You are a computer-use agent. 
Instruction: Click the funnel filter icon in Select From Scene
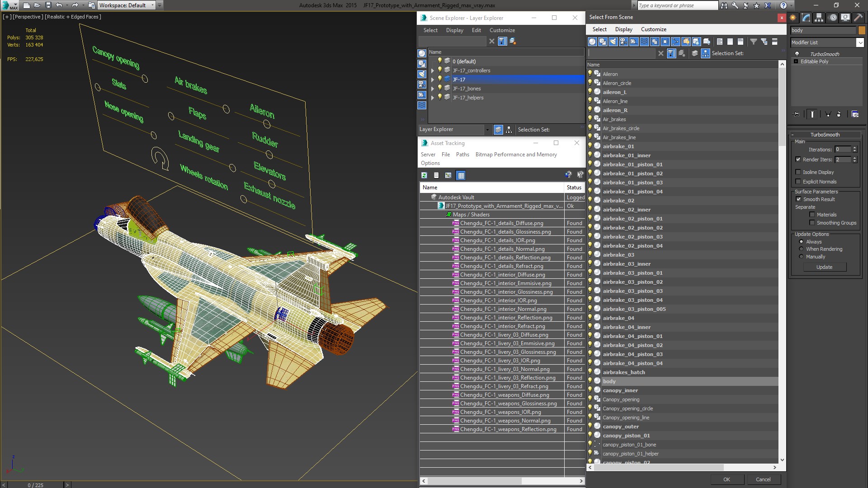754,42
